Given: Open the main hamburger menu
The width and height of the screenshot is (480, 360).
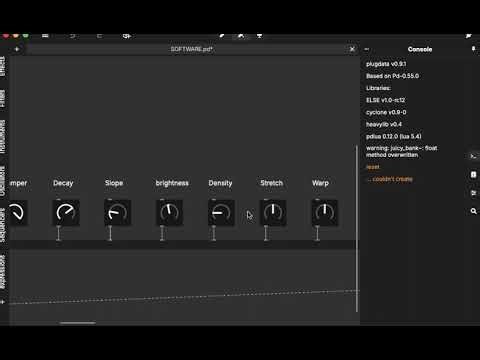Looking at the screenshot, I should click(45, 35).
